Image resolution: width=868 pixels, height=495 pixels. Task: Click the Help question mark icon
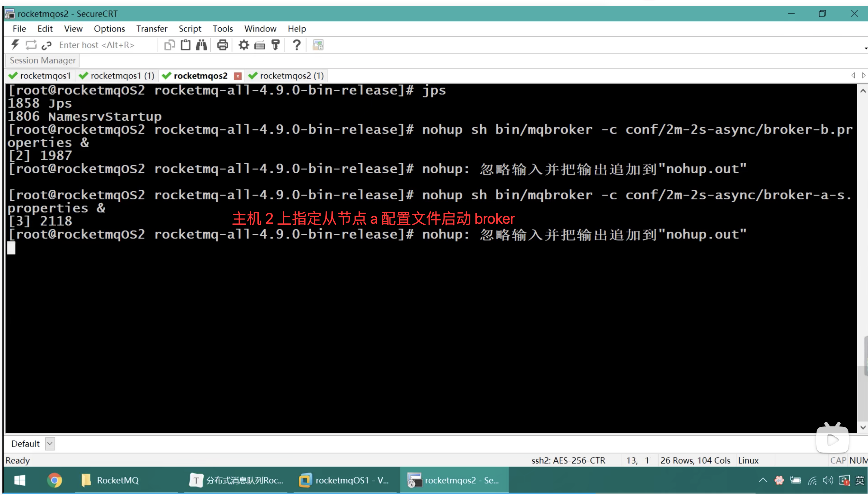(x=297, y=45)
